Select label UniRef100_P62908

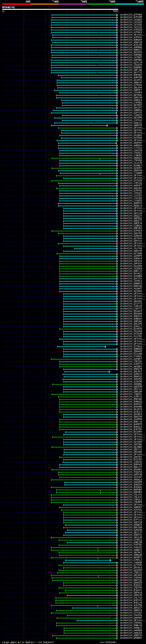(x=131, y=331)
